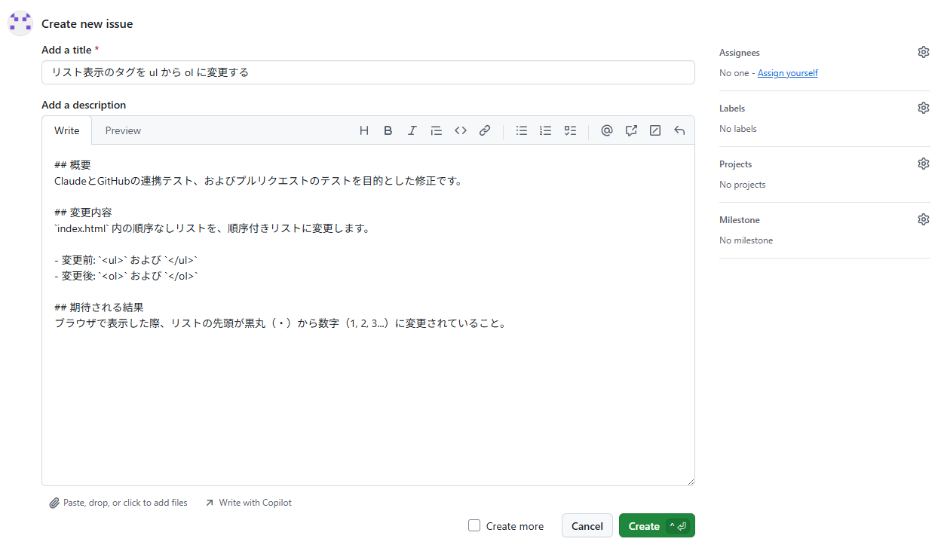
Task: Open Assignees settings gear
Action: coord(924,52)
